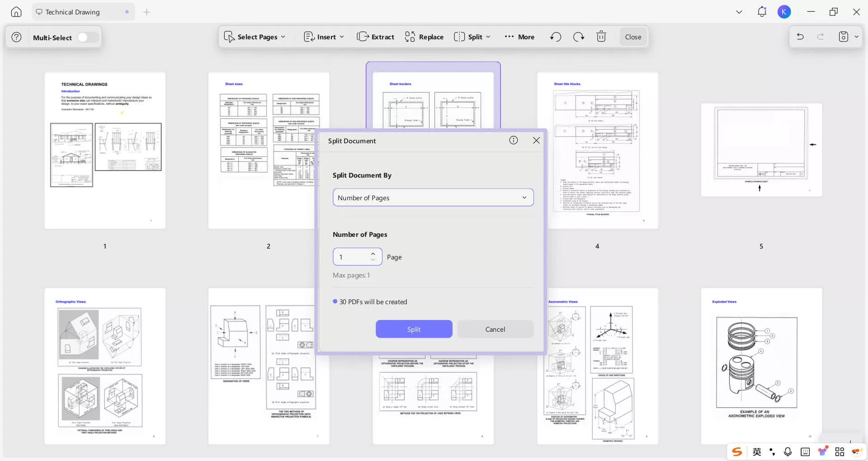868x461 pixels.
Task: Go to the home icon
Action: (16, 12)
